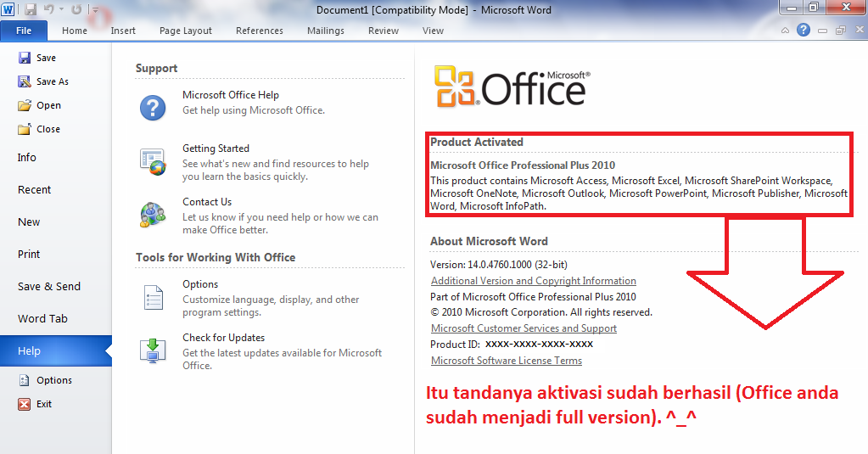Click the 'Support' section heading

(x=157, y=68)
